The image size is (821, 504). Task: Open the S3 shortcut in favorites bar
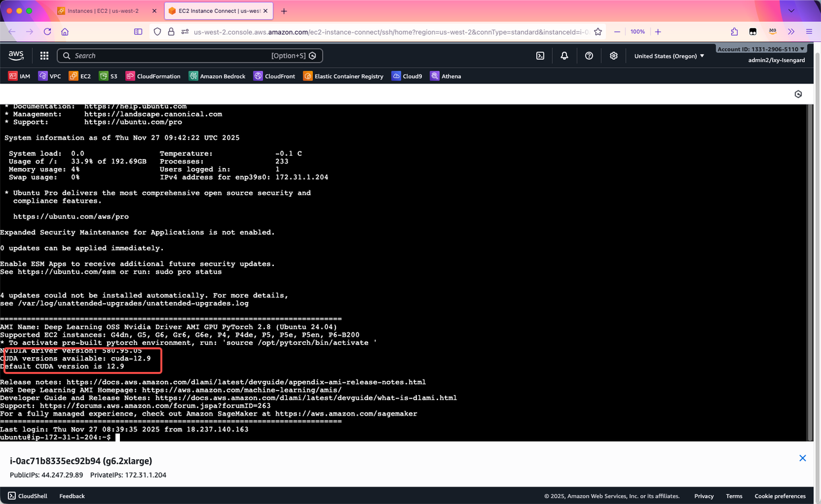coord(108,76)
